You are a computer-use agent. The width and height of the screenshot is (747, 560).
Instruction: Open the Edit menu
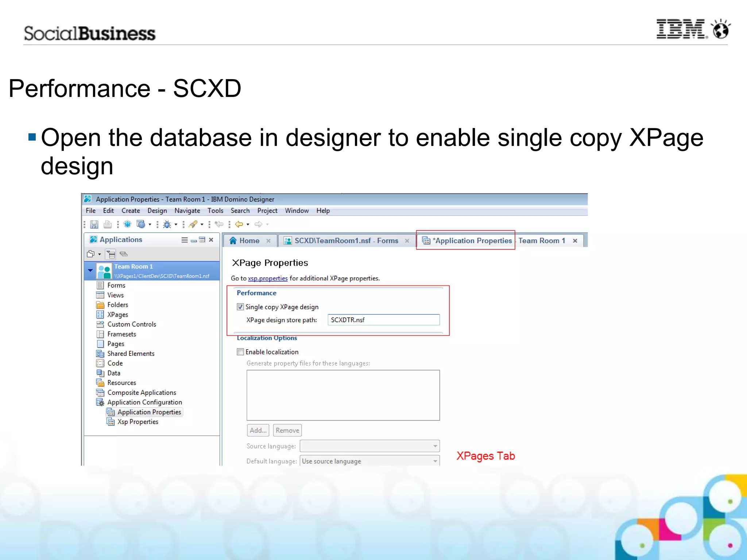coord(108,211)
